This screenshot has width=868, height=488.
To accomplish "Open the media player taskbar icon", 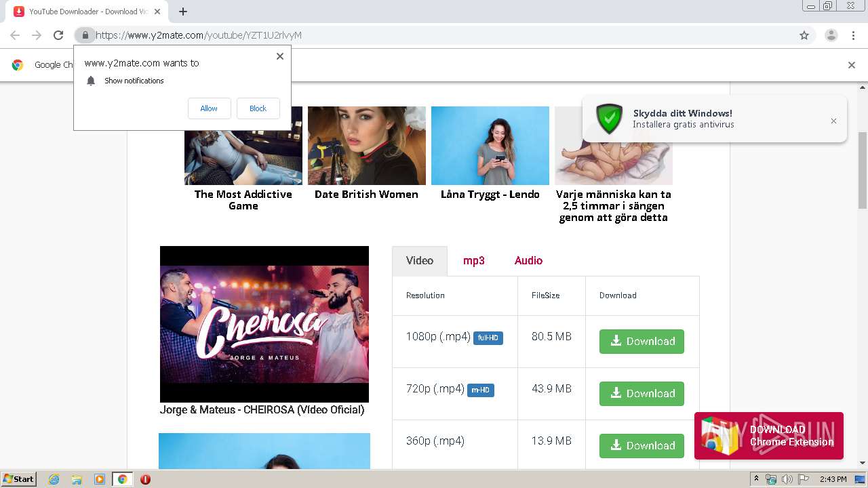I will click(100, 479).
